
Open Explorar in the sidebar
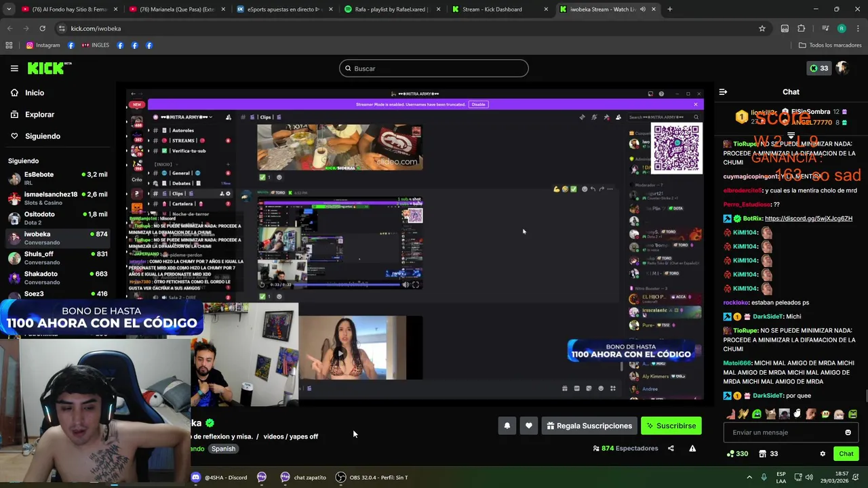39,115
